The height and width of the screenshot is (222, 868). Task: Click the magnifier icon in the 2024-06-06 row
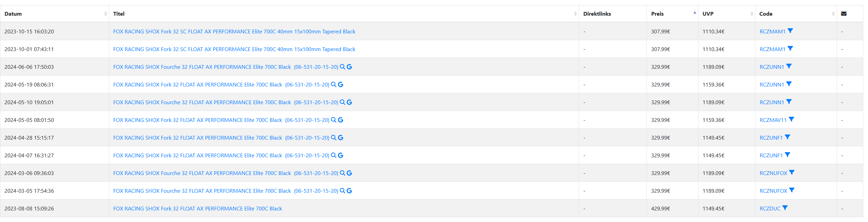pos(343,67)
